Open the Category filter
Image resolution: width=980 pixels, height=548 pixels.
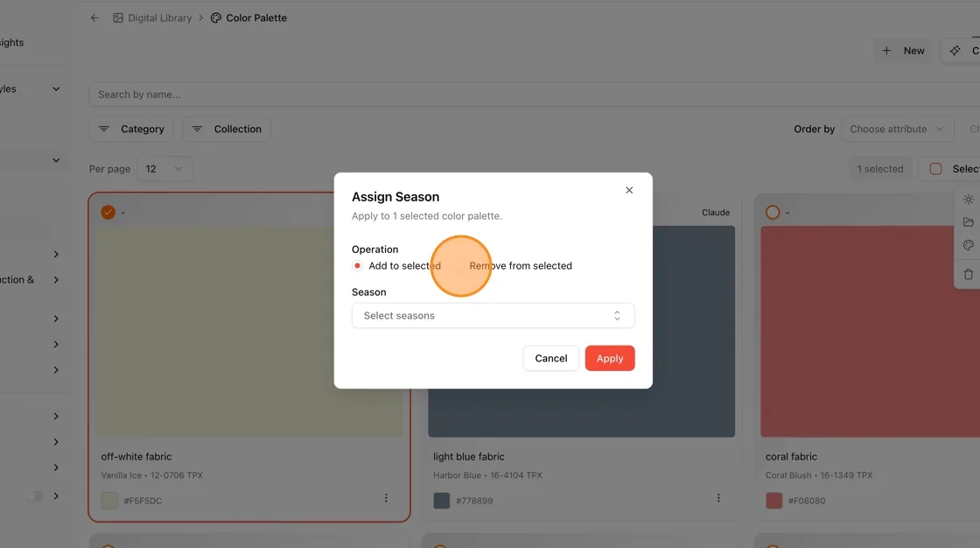click(x=131, y=129)
